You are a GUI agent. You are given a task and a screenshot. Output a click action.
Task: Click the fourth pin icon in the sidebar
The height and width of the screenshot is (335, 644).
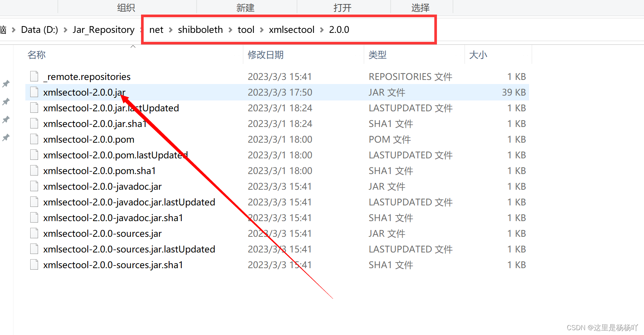[x=6, y=137]
